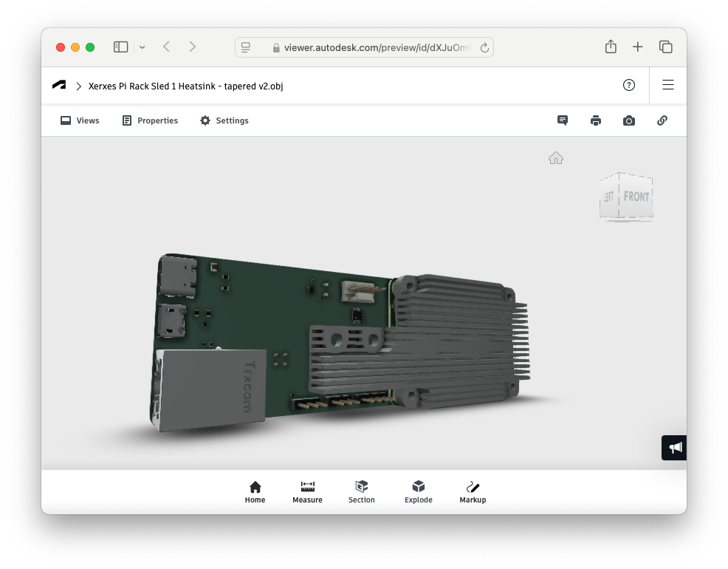This screenshot has height=569, width=728.
Task: Open the Properties panel
Action: [x=150, y=120]
